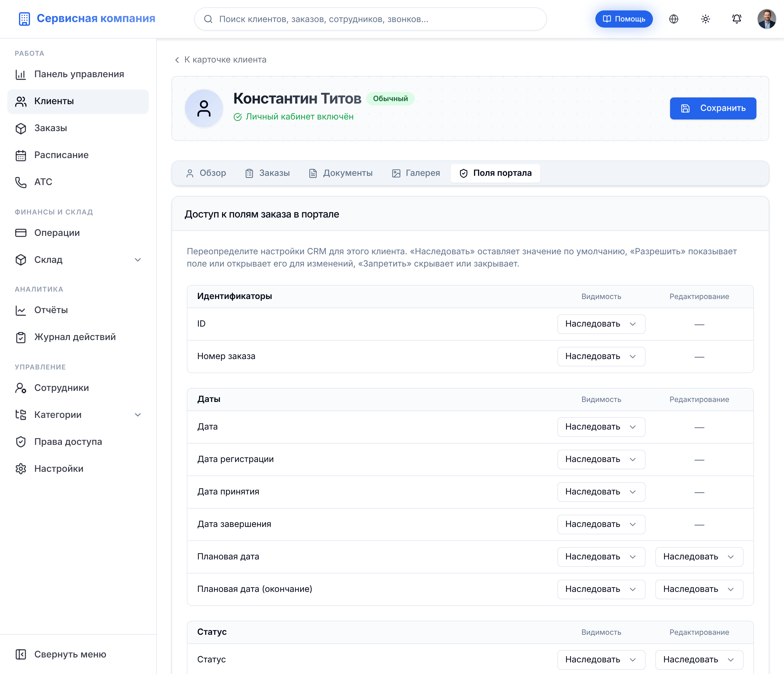Click the Обычный status badge

(390, 99)
